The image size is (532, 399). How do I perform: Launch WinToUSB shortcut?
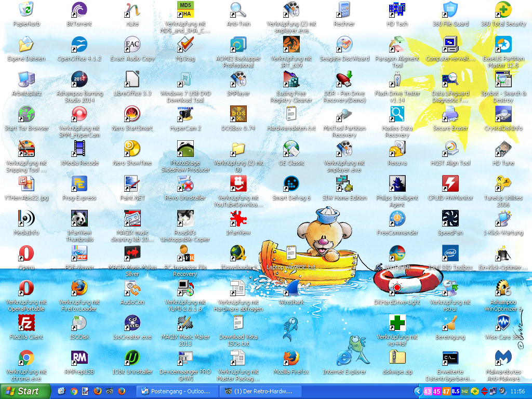click(x=397, y=253)
